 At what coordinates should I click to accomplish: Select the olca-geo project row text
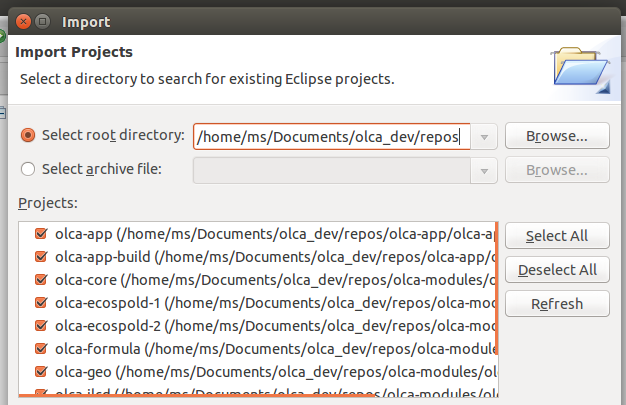coord(275,372)
